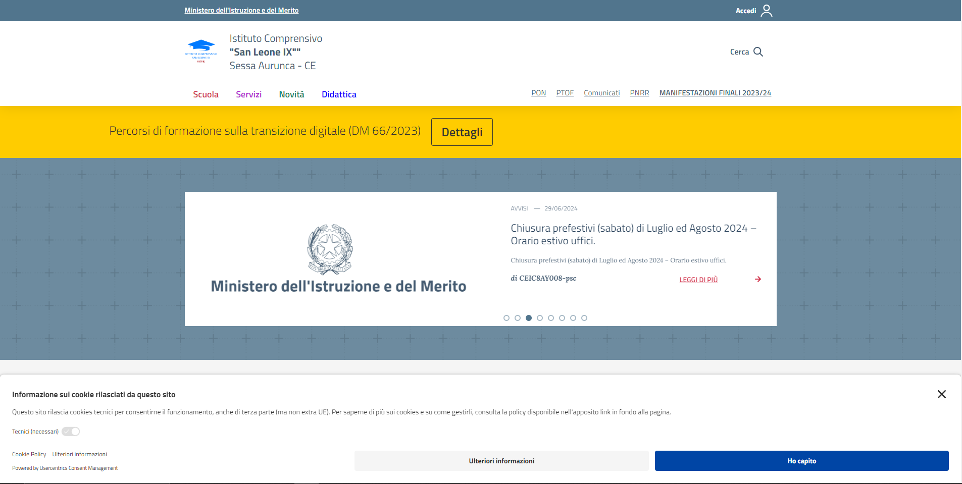Click the Dettagli button in yellow banner
This screenshot has width=962, height=484.
(462, 132)
